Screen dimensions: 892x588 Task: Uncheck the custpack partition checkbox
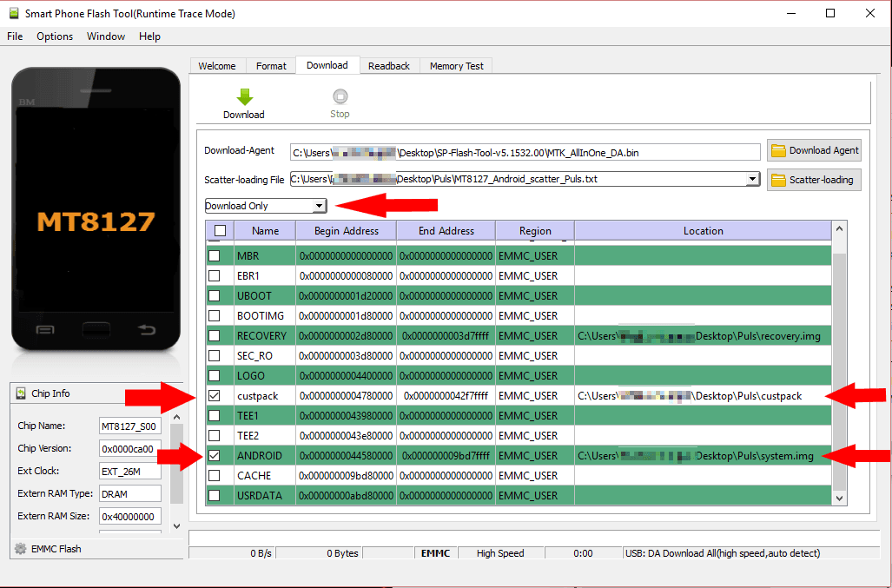(x=215, y=395)
